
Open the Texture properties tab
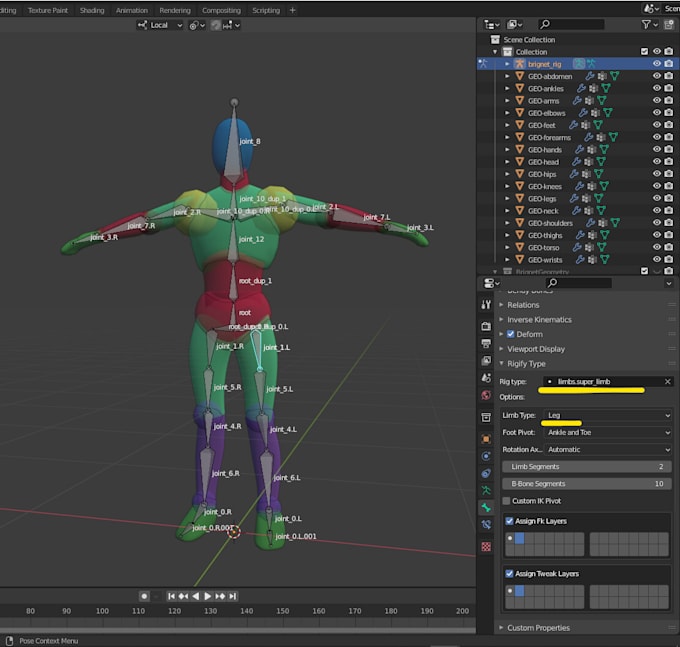click(486, 546)
